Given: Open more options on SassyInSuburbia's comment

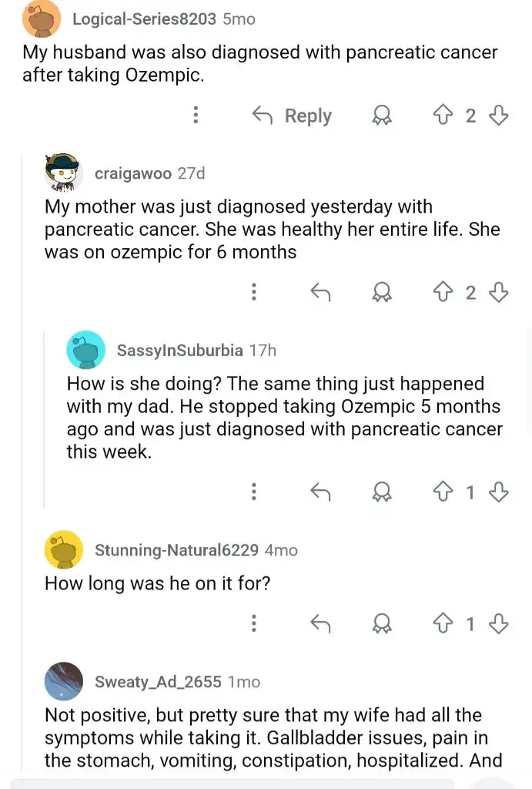Looking at the screenshot, I should tap(253, 492).
